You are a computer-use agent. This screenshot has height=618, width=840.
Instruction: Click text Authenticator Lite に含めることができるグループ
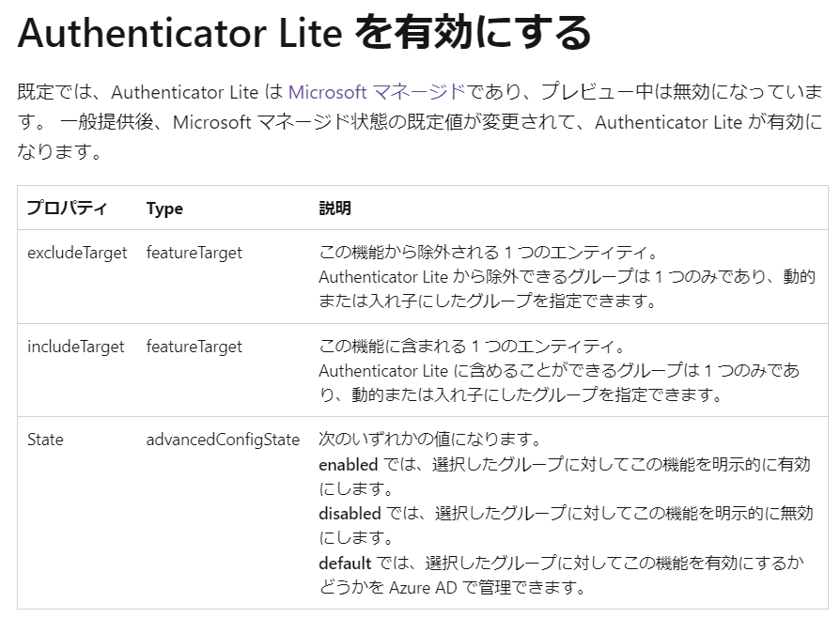click(x=502, y=371)
